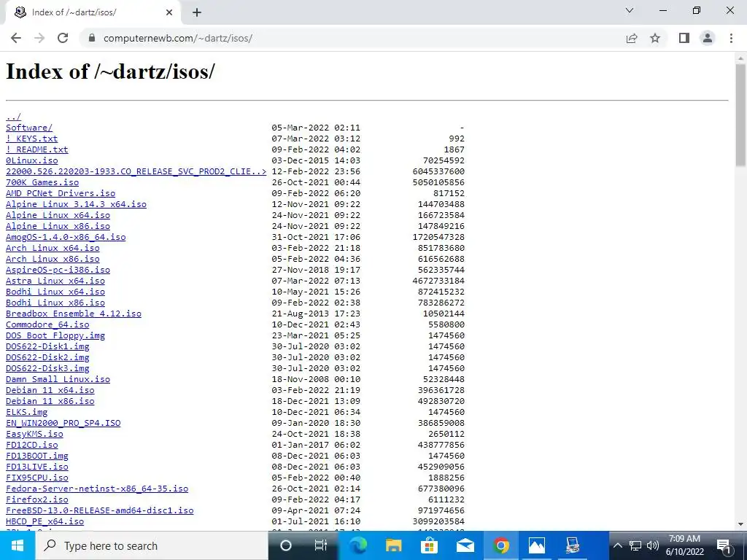Open Chrome's three-dot menu
The height and width of the screenshot is (560, 747).
click(731, 38)
